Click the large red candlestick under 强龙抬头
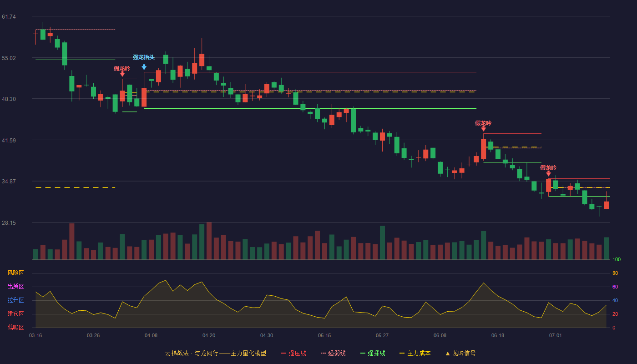The height and width of the screenshot is (364, 637). tap(144, 97)
